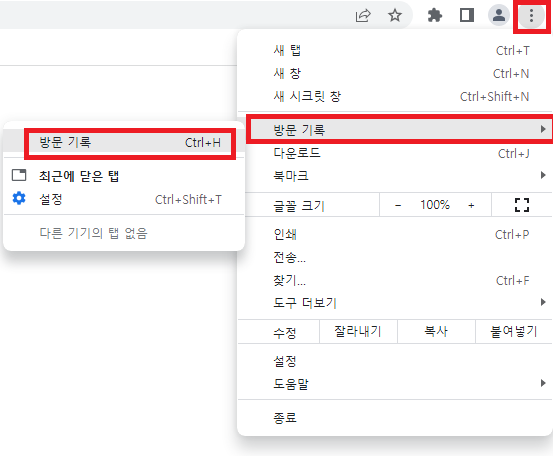
Task: Expand the 도구 더보기 submenu
Action: [395, 303]
